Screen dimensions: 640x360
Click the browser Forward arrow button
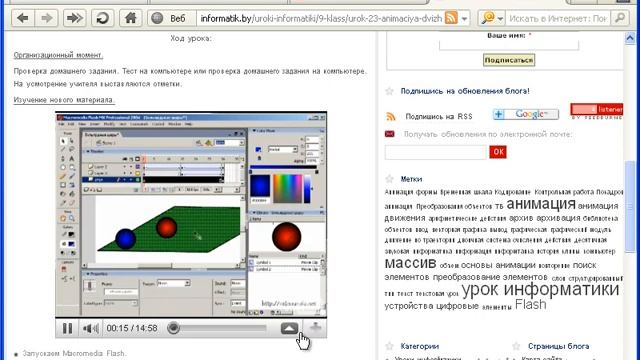click(x=47, y=18)
